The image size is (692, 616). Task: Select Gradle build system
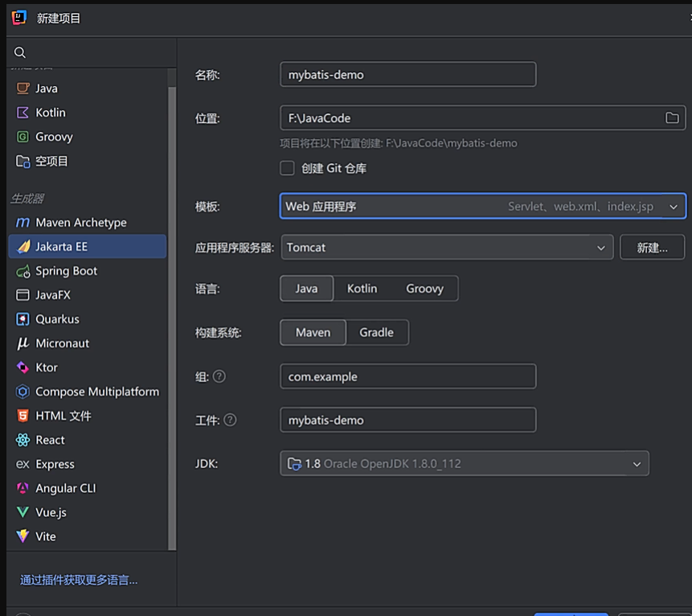coord(376,332)
